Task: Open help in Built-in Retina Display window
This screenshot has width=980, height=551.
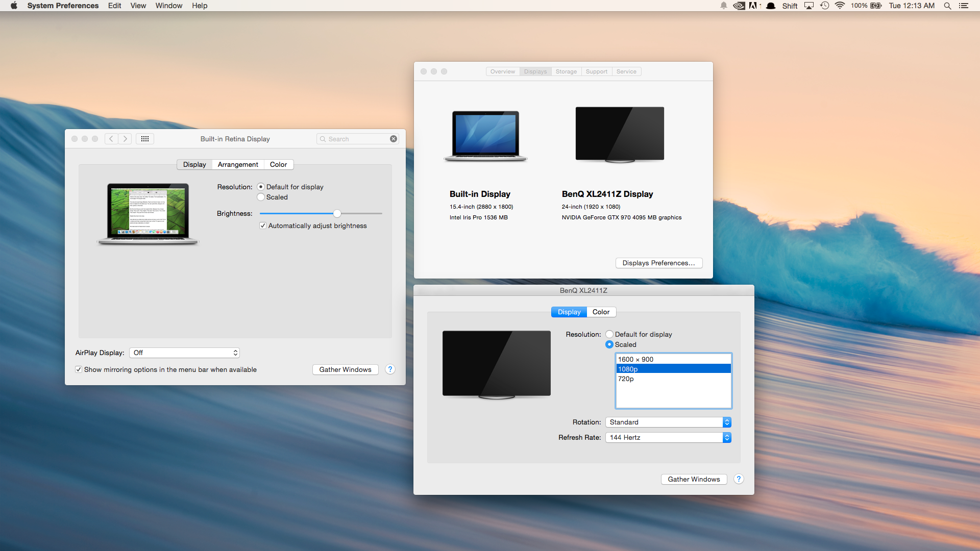Action: [390, 369]
